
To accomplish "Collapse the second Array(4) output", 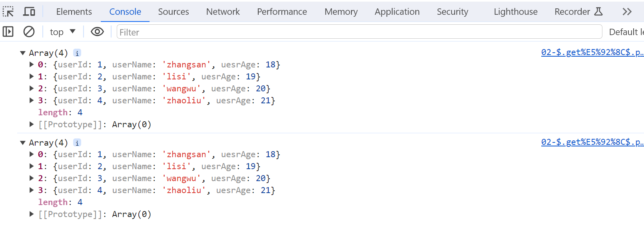I will pyautogui.click(x=23, y=143).
